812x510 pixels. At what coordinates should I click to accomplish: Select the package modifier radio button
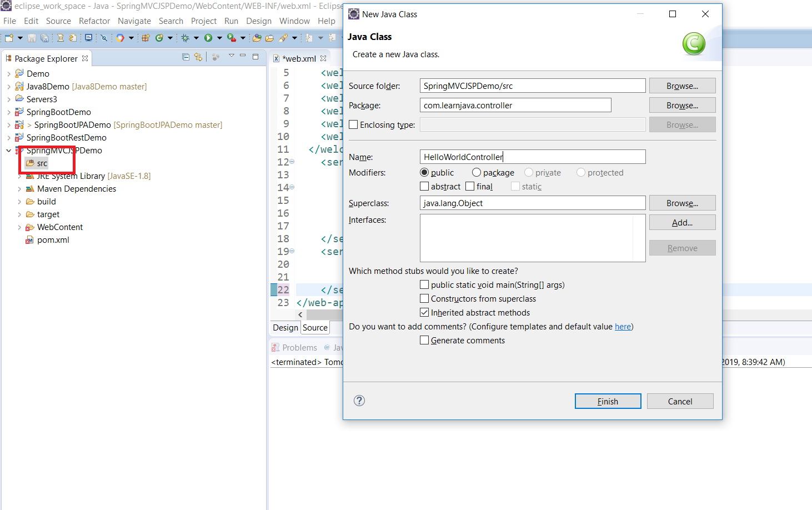[x=477, y=172]
